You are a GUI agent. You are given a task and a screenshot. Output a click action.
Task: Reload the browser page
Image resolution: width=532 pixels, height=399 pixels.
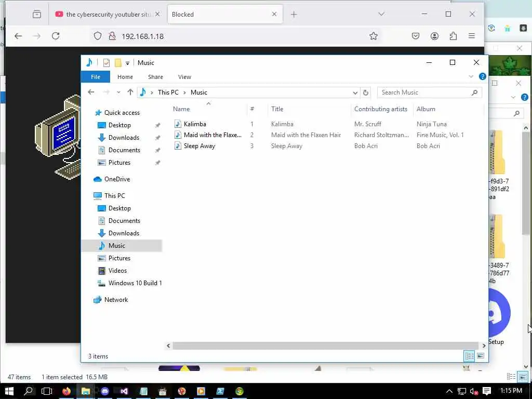(x=56, y=36)
